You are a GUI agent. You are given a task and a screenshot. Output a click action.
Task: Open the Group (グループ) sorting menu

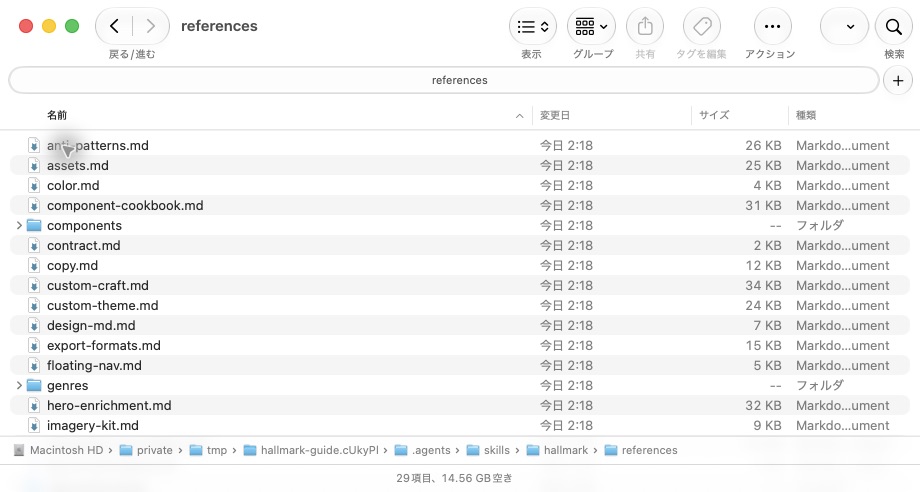pyautogui.click(x=591, y=26)
